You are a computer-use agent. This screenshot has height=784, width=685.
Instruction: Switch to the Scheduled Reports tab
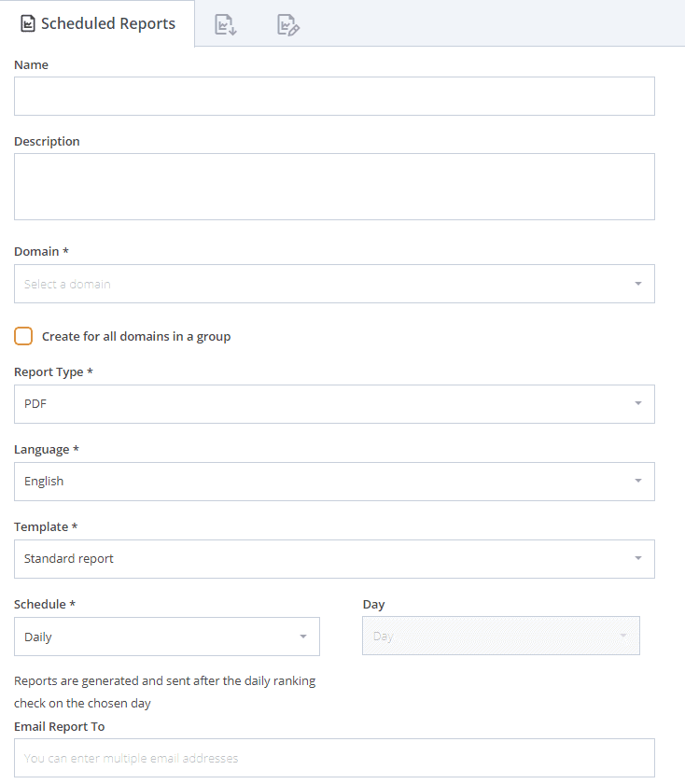click(x=97, y=23)
